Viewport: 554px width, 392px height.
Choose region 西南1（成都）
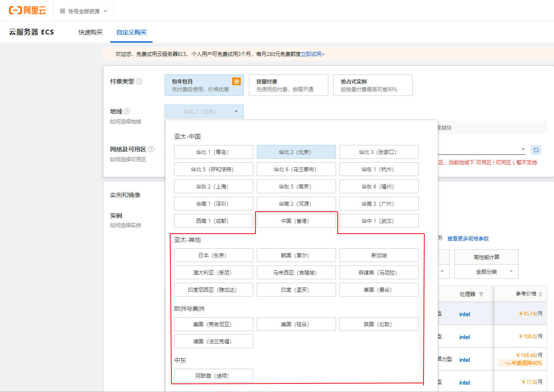click(214, 221)
